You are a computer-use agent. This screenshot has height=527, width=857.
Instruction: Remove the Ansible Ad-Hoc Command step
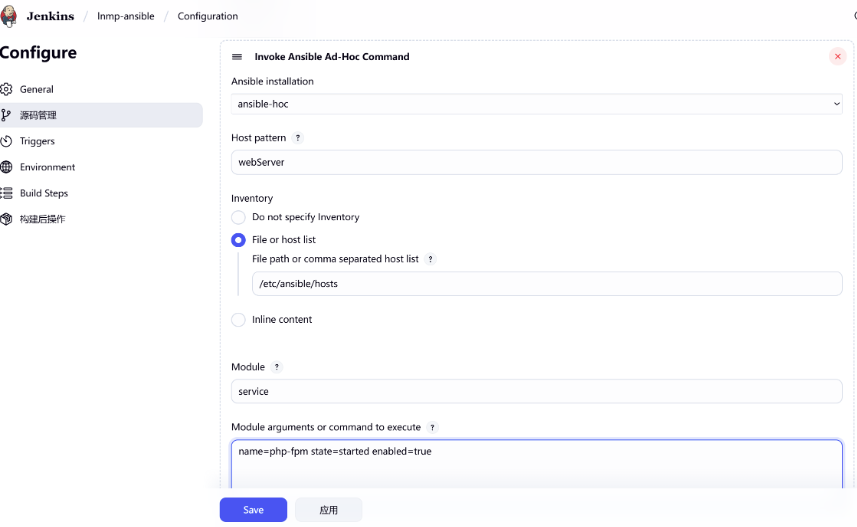pyautogui.click(x=837, y=56)
